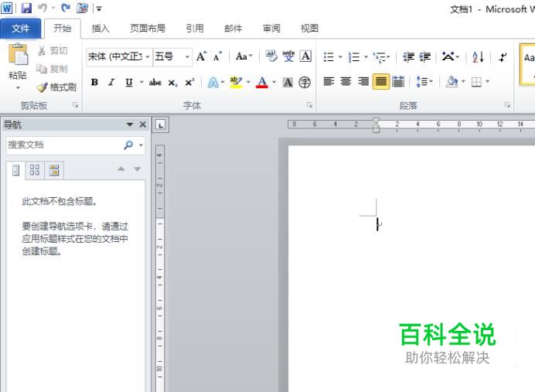Click the shading paint bucket color

(x=452, y=82)
